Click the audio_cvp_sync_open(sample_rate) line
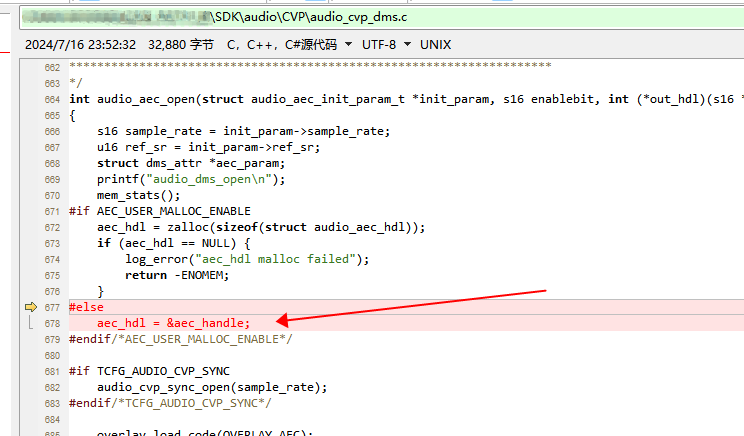 212,387
